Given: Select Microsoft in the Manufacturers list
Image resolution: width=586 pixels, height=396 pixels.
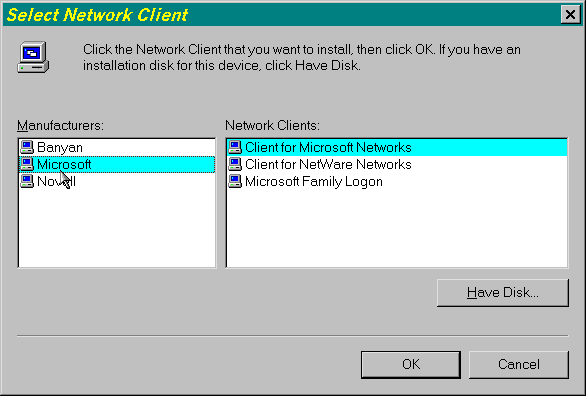Looking at the screenshot, I should point(117,164).
